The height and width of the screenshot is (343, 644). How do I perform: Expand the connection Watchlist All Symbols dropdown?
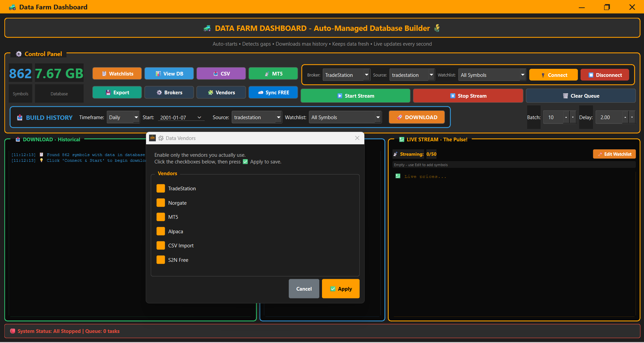(x=522, y=75)
